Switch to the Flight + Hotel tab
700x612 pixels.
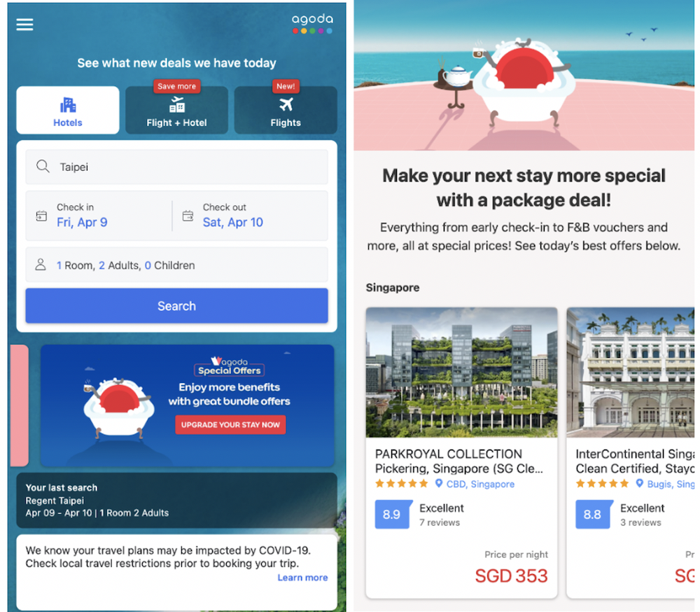click(177, 110)
